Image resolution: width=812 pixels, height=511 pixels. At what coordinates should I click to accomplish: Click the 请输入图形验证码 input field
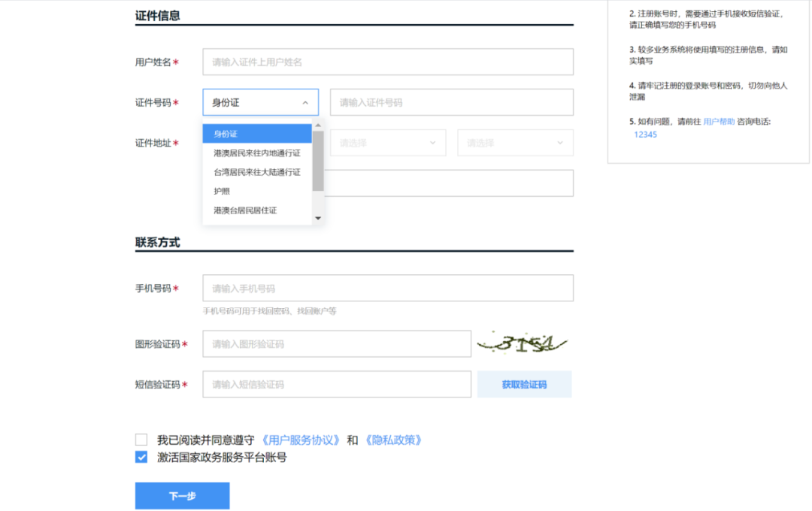coord(337,343)
